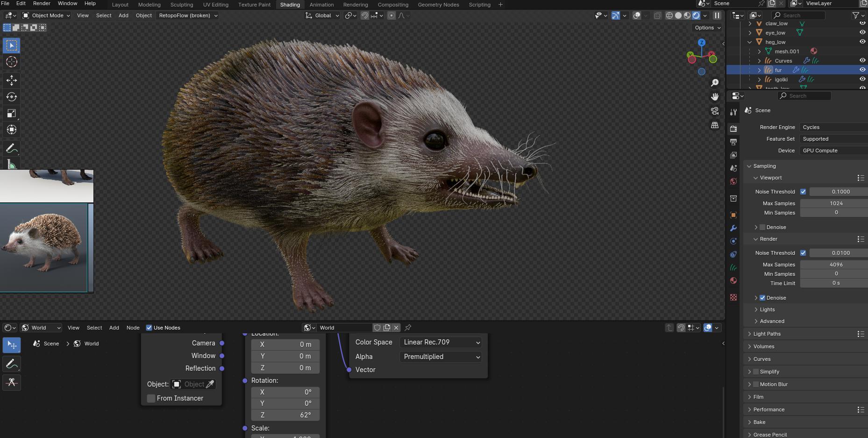Activate the Rotate tool

pos(12,97)
